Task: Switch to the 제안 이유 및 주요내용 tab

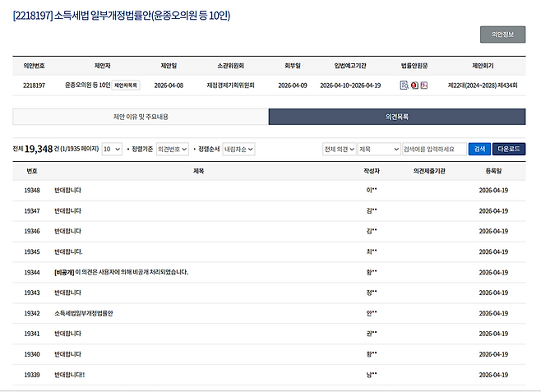Action: tap(141, 117)
